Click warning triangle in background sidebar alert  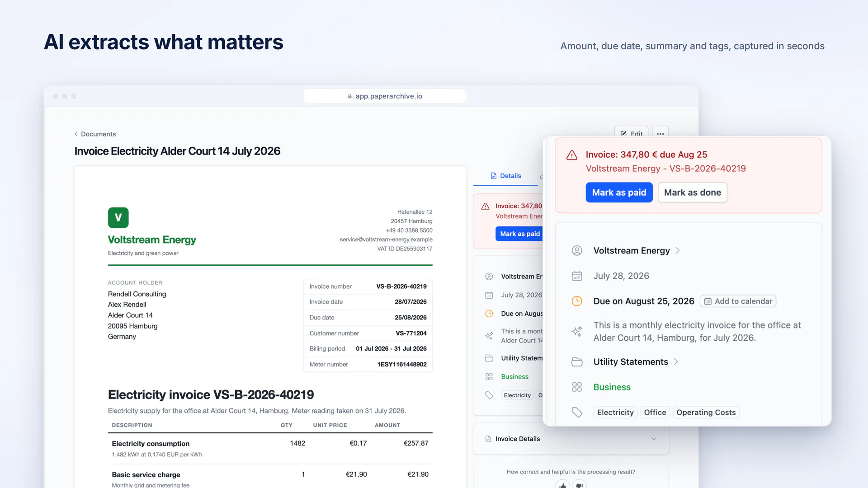pyautogui.click(x=485, y=206)
